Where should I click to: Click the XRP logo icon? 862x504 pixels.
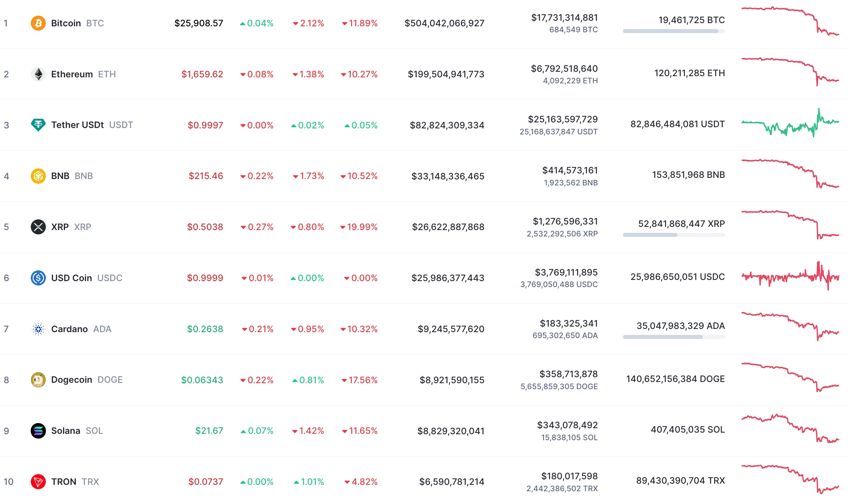click(x=38, y=226)
